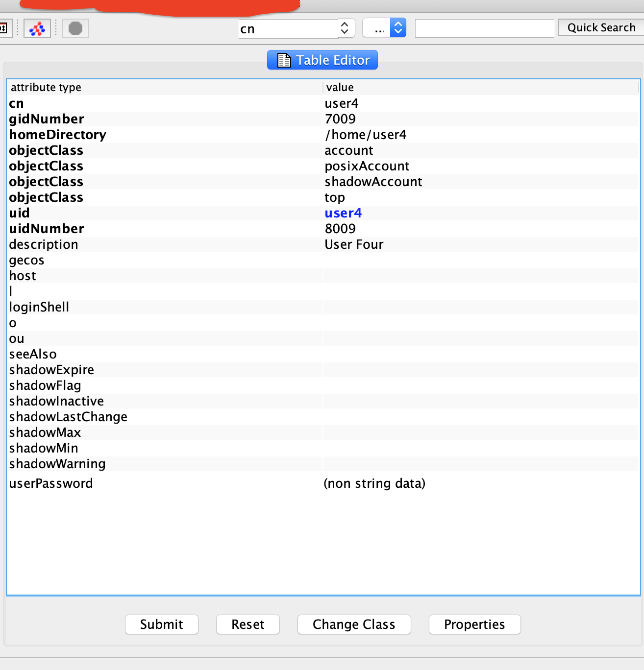The height and width of the screenshot is (670, 644).
Task: Click the gray circle stop icon
Action: pyautogui.click(x=75, y=29)
